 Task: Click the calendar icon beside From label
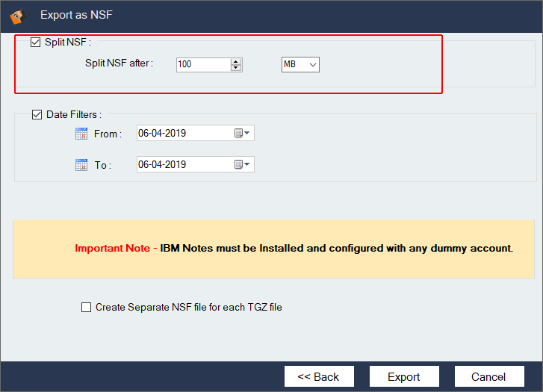coord(81,134)
